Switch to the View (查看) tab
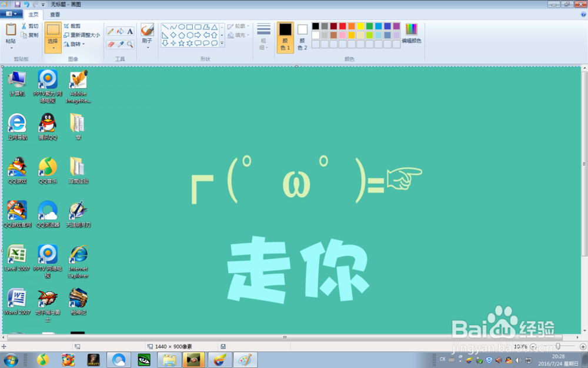 click(55, 15)
